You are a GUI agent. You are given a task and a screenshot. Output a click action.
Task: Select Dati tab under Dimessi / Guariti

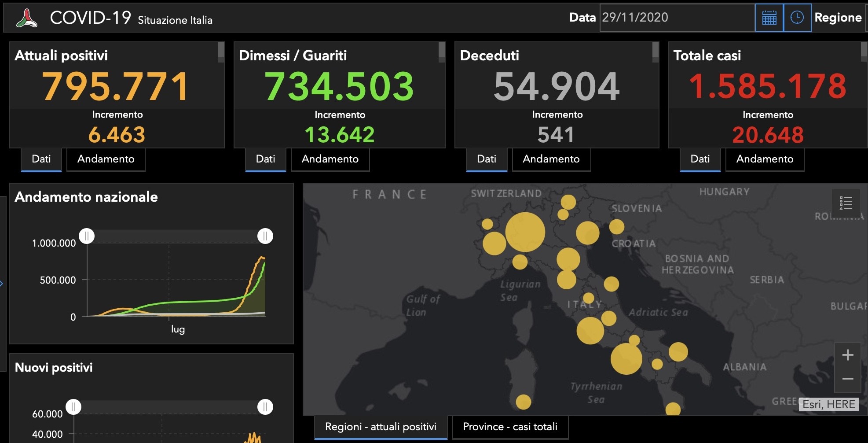click(x=266, y=159)
